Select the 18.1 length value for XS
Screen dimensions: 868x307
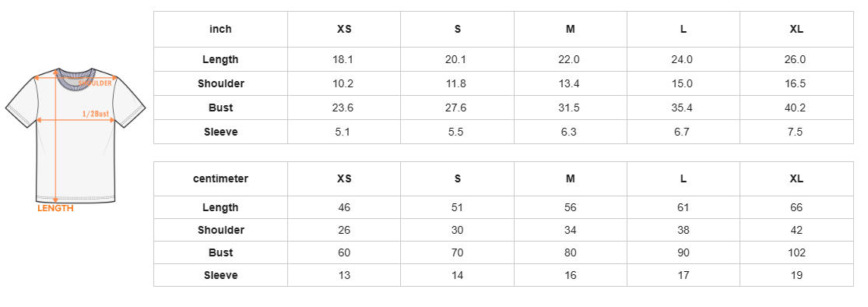coord(343,60)
